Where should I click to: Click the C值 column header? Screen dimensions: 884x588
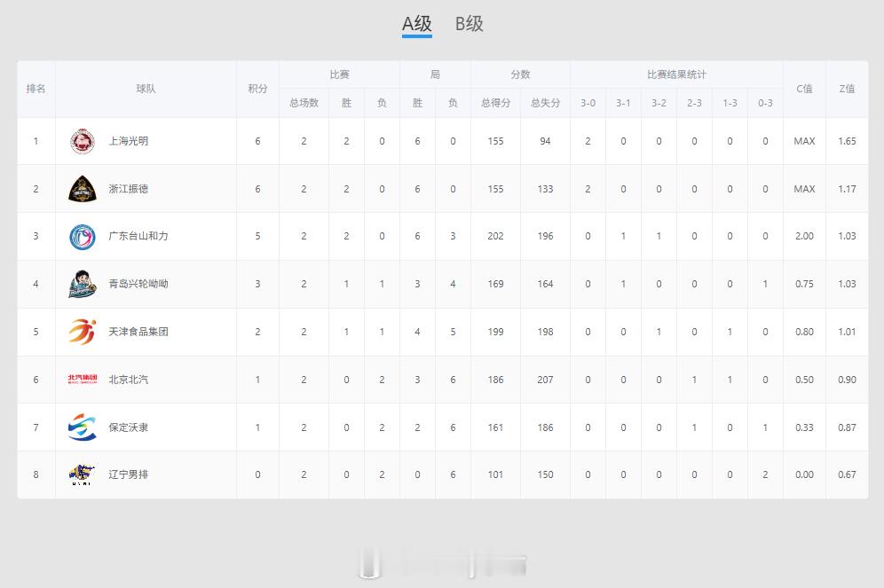click(804, 89)
